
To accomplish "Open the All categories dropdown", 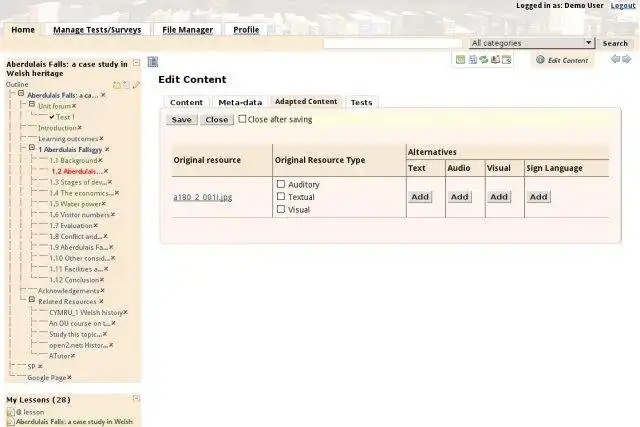I will tap(531, 43).
